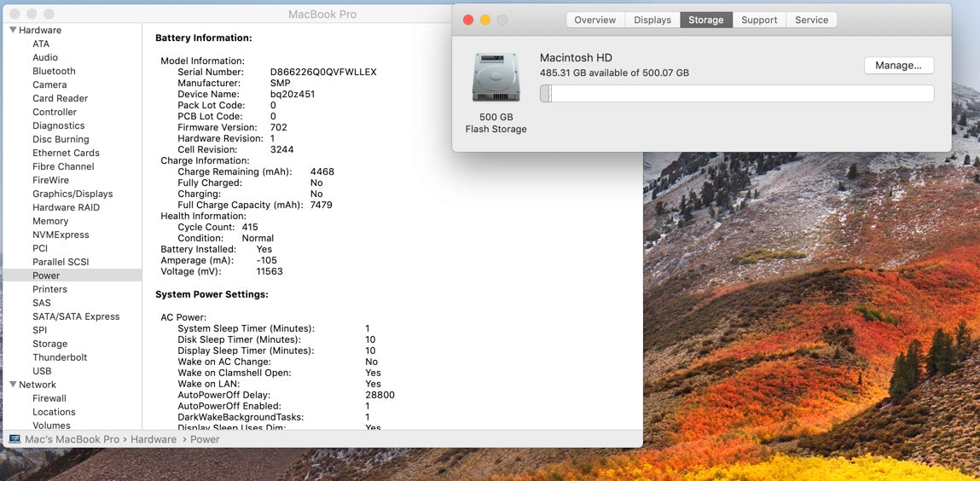This screenshot has height=481, width=980.
Task: Select Storage in the hardware sidebar
Action: (49, 344)
